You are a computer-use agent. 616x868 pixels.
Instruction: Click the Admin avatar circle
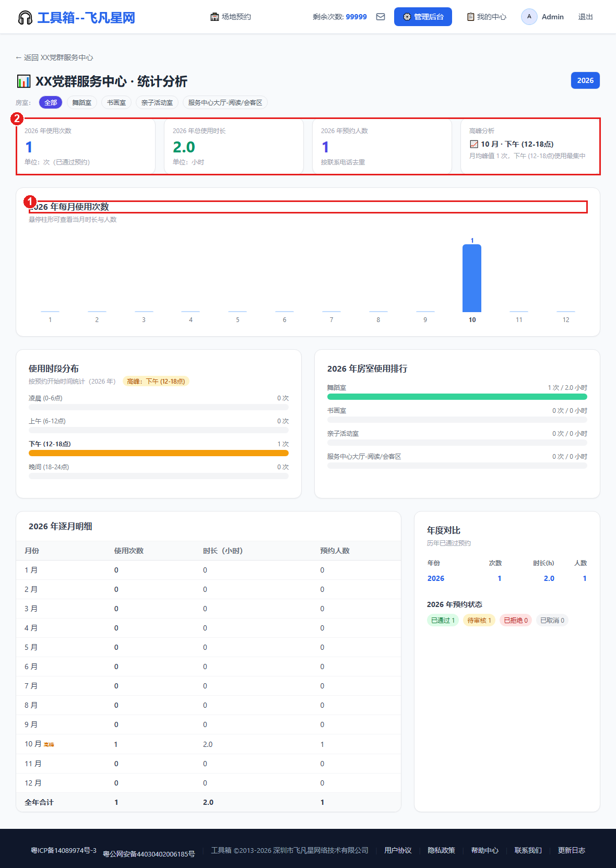coord(529,17)
